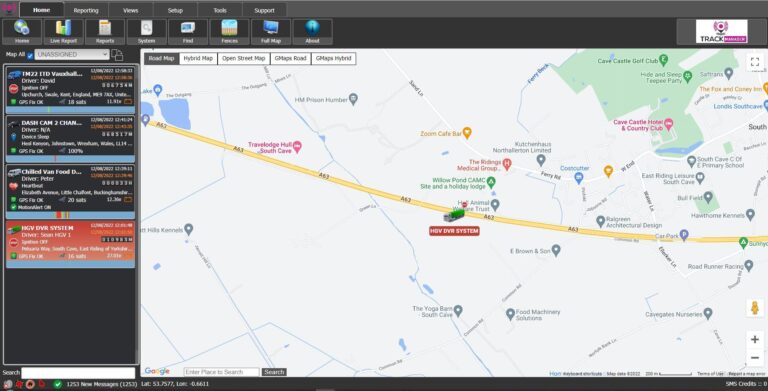Select the GMaps Hybrid layer
This screenshot has height=391, width=768.
[x=334, y=58]
